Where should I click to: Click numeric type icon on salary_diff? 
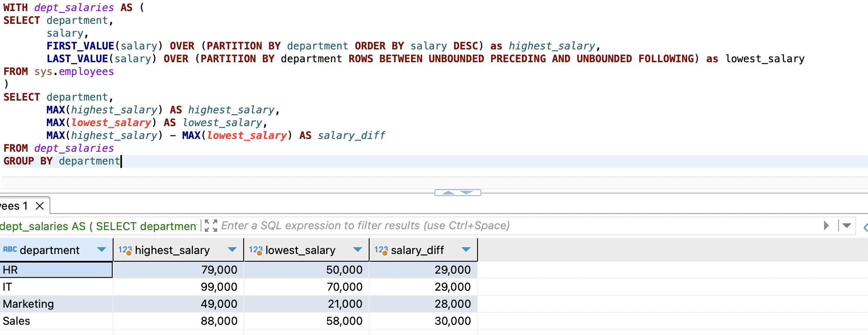tap(381, 250)
